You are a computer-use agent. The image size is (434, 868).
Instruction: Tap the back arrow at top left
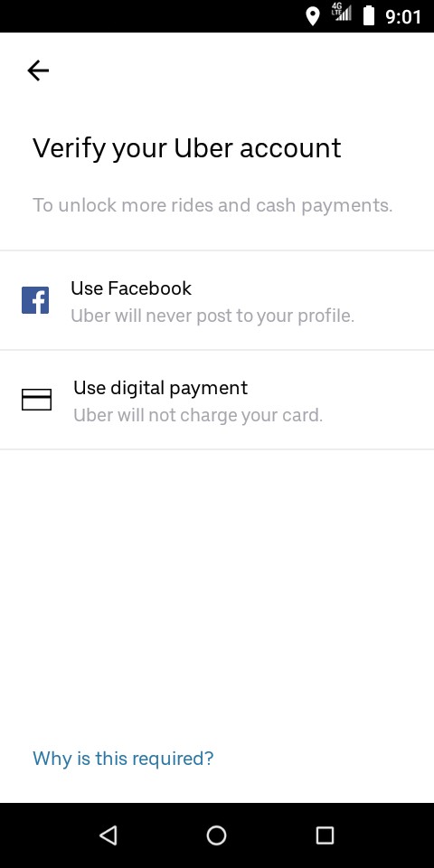point(38,71)
